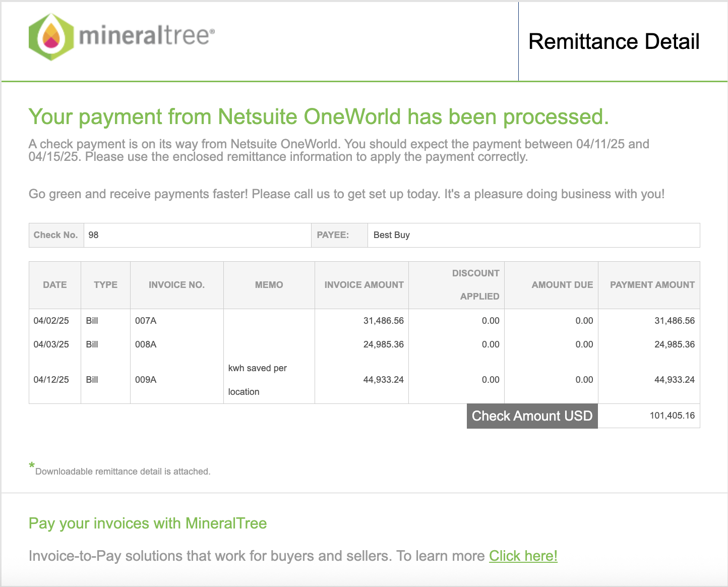Click the INVOICE AMOUNT column header
The width and height of the screenshot is (728, 587).
[x=362, y=285]
